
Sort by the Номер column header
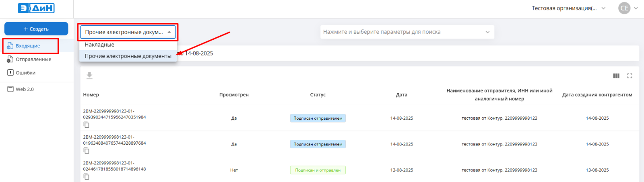tap(91, 95)
